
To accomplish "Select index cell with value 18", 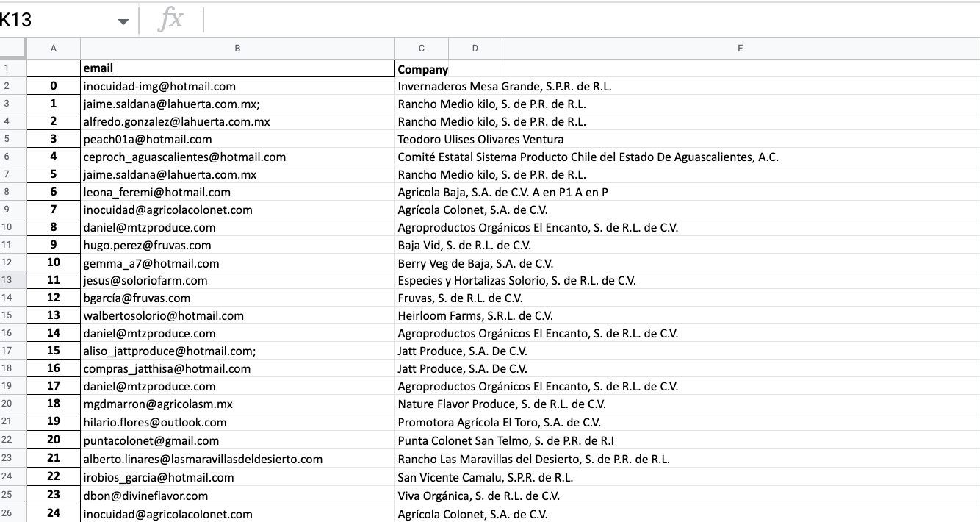I will pyautogui.click(x=54, y=404).
